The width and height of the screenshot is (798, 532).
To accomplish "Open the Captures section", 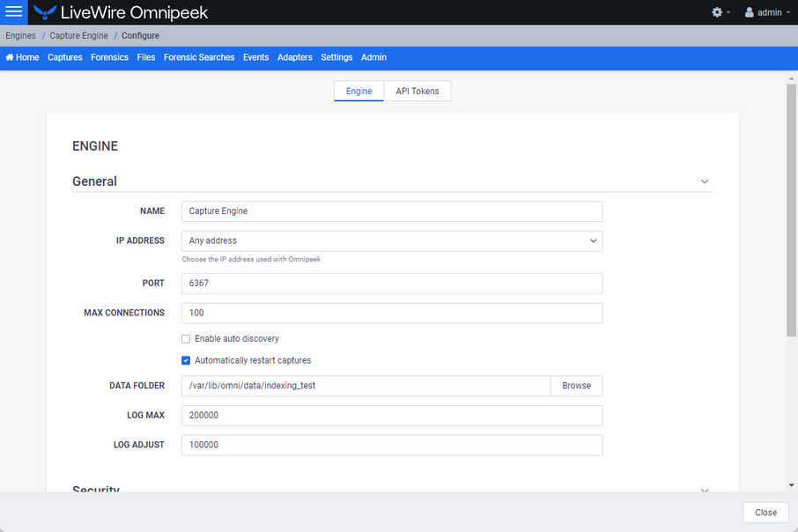I will (64, 57).
